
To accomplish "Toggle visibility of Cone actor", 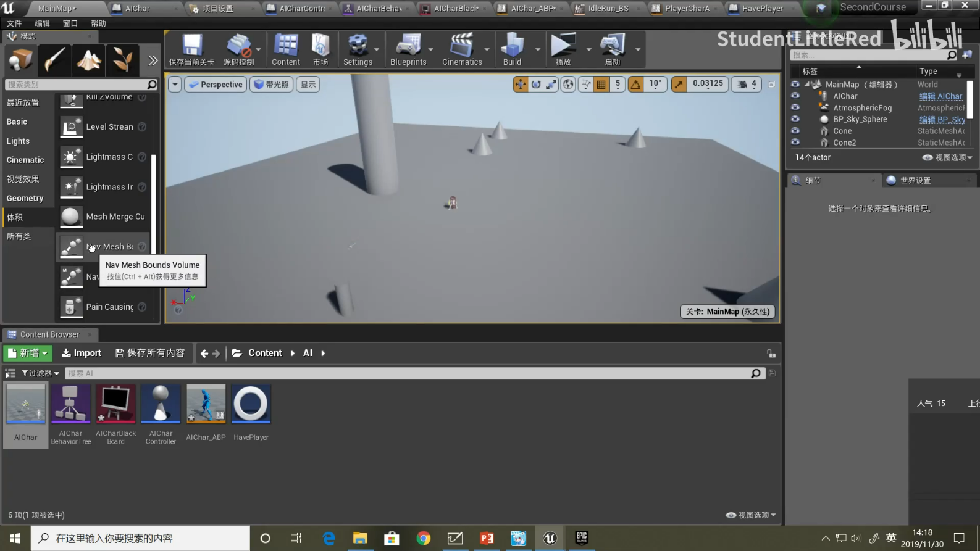I will click(795, 131).
